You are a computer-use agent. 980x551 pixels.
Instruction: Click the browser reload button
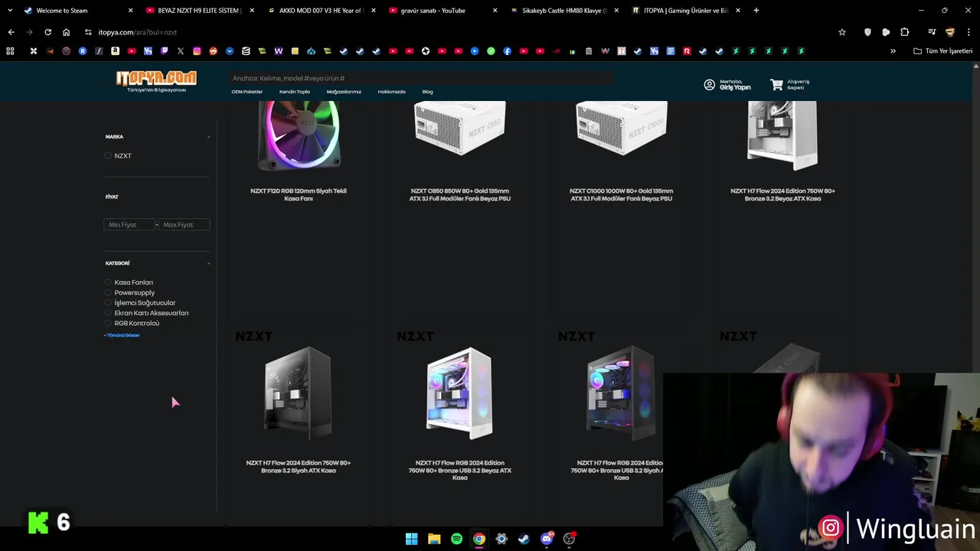(x=47, y=32)
